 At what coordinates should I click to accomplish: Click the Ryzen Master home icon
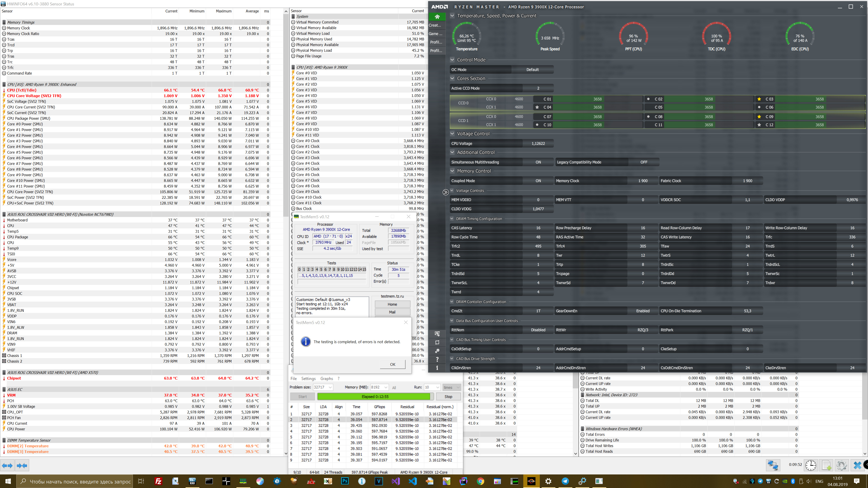437,16
